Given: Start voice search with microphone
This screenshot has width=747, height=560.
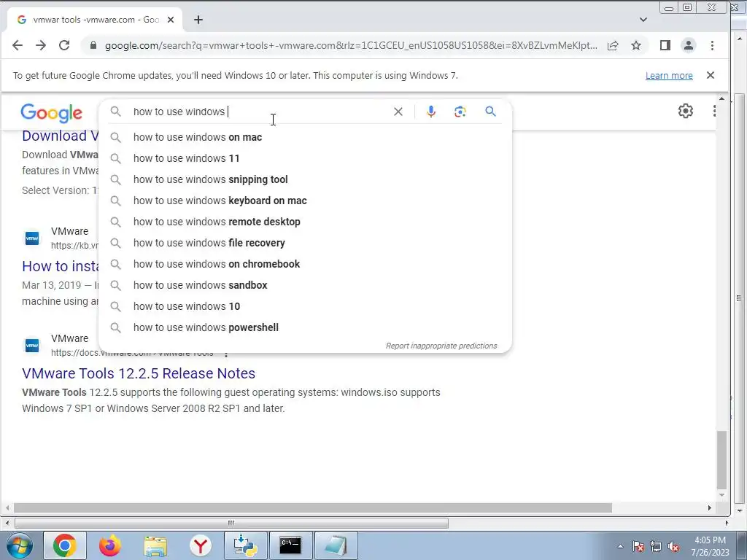Looking at the screenshot, I should click(x=430, y=112).
